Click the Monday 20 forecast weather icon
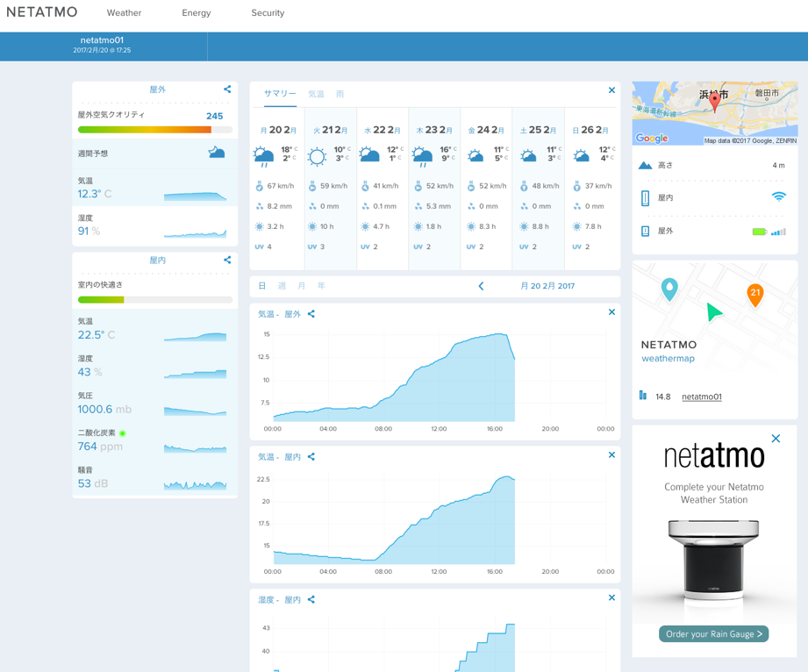 [x=263, y=155]
